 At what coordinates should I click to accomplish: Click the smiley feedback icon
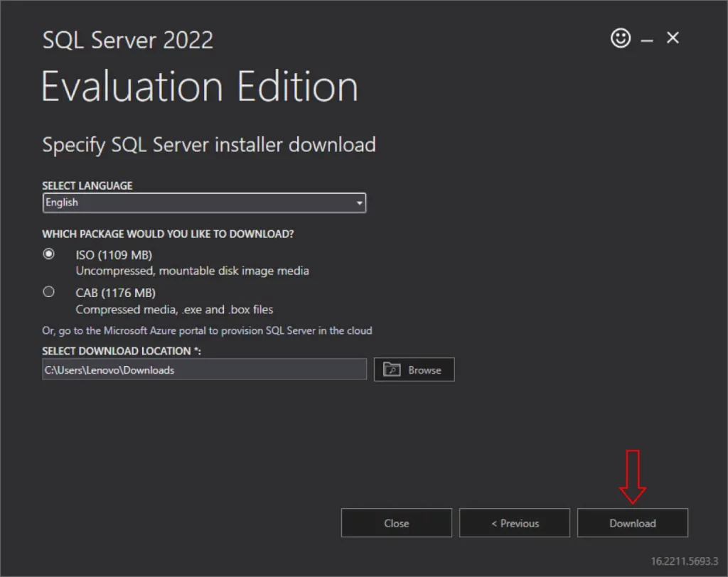620,38
